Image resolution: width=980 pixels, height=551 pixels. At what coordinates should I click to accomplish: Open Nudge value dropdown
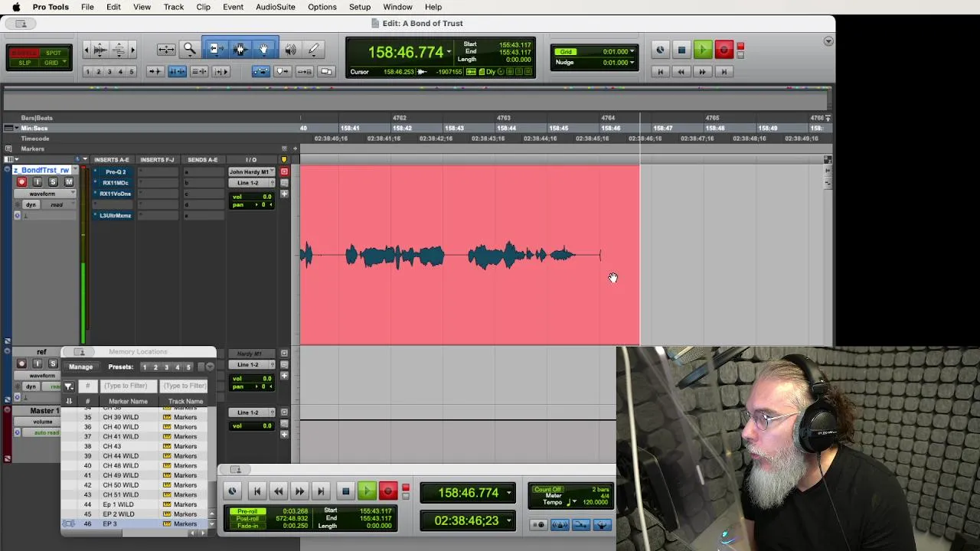632,62
